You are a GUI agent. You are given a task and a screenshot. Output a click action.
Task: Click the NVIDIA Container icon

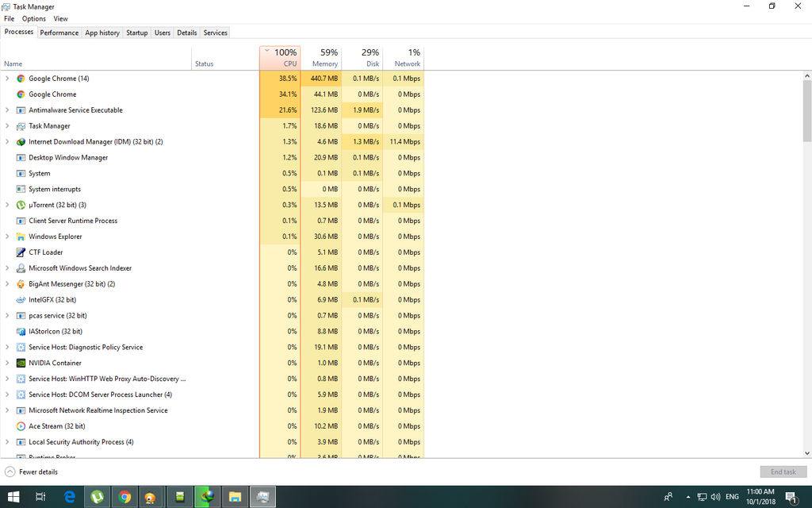[x=21, y=363]
